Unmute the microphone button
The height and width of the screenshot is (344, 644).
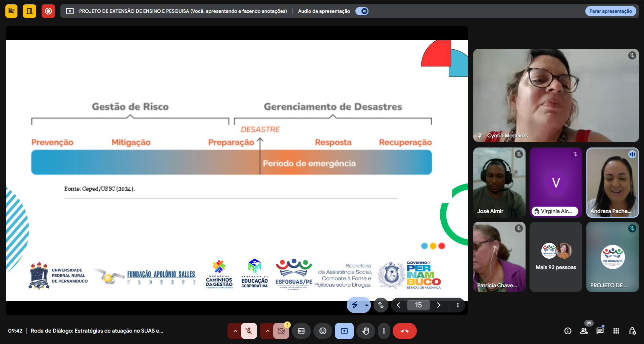pyautogui.click(x=249, y=331)
